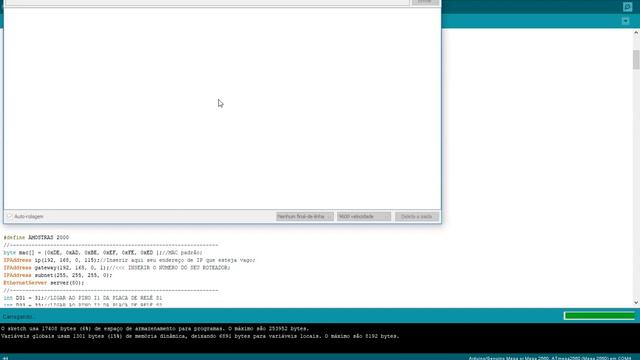Click the '#define AMOSTRAS 2000' line
Image resolution: width=640 pixels, height=360 pixels.
pyautogui.click(x=36, y=238)
